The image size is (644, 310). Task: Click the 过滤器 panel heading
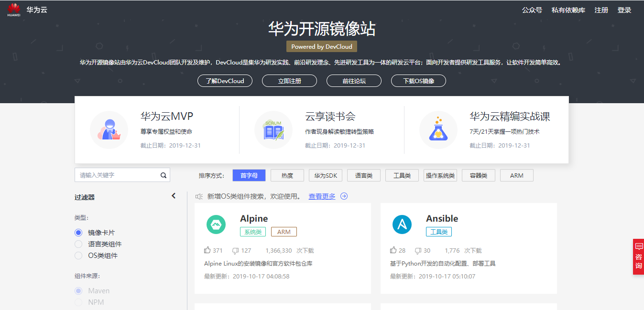coord(85,197)
